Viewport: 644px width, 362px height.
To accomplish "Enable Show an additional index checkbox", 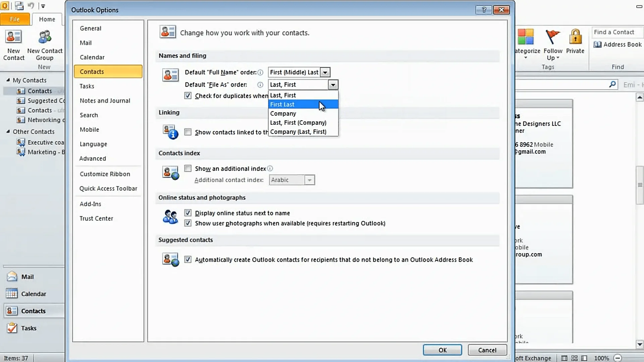I will 188,169.
